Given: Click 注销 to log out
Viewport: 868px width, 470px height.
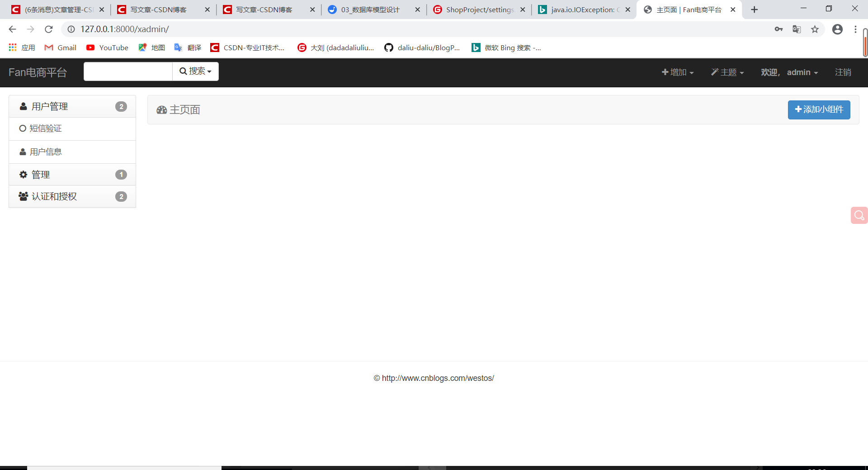Looking at the screenshot, I should tap(843, 72).
